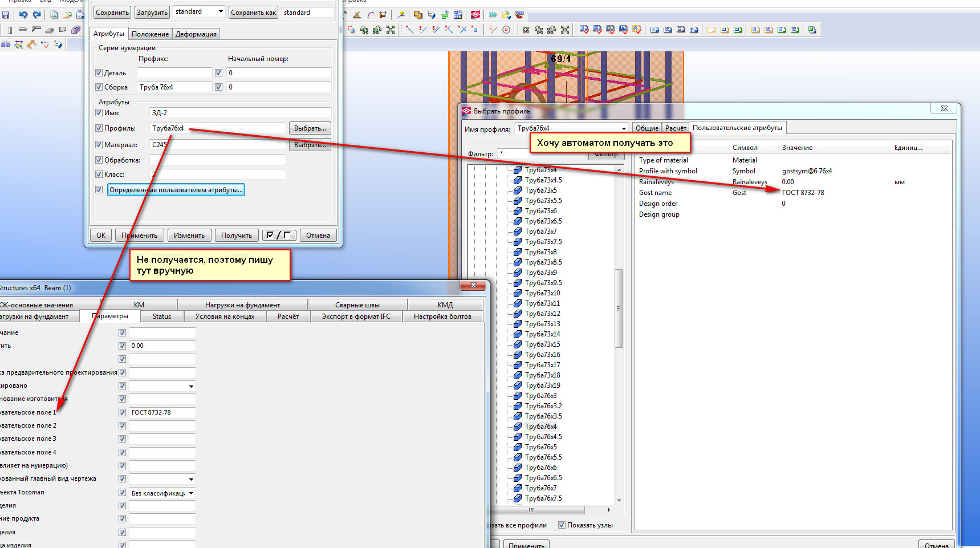Uncheck the Профиль attribute checkbox
The image size is (980, 548).
tap(99, 128)
